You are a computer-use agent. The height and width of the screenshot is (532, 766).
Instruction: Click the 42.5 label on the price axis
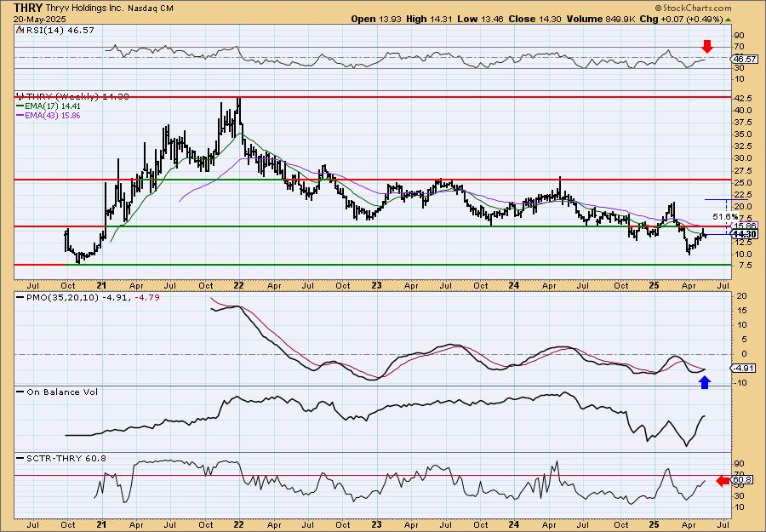pos(743,98)
